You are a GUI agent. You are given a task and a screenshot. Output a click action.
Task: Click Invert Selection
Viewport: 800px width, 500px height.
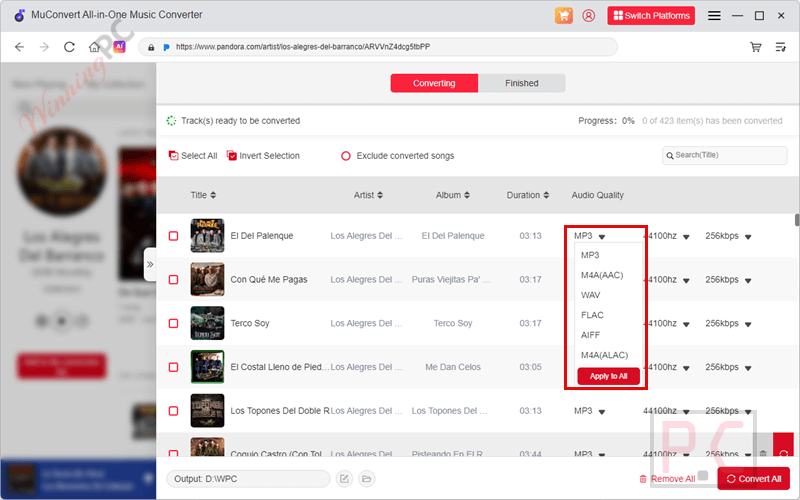[x=263, y=156]
